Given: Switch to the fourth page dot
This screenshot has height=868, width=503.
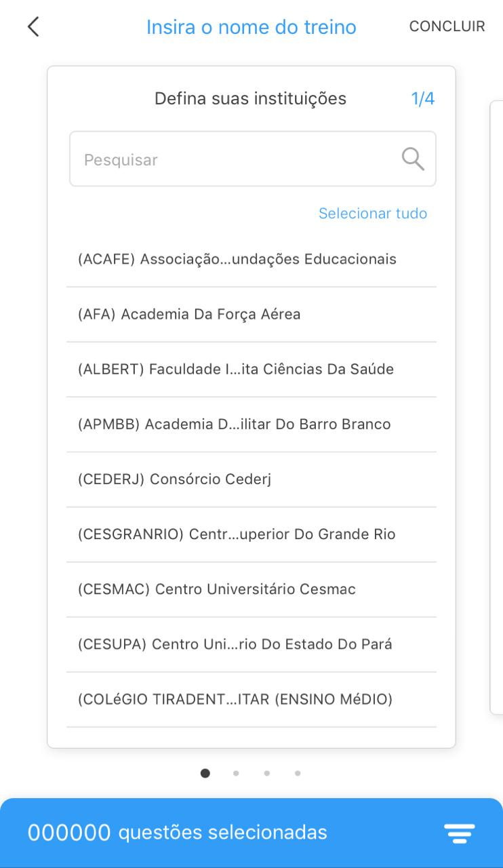Looking at the screenshot, I should click(x=298, y=773).
